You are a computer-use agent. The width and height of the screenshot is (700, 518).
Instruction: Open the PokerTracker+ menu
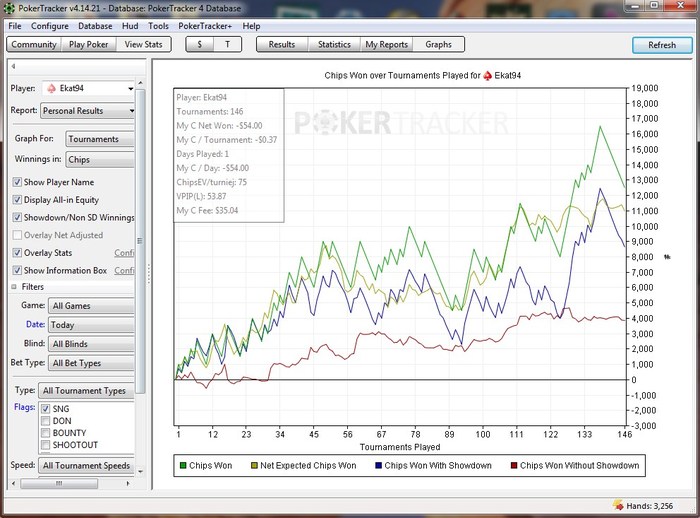pos(205,26)
